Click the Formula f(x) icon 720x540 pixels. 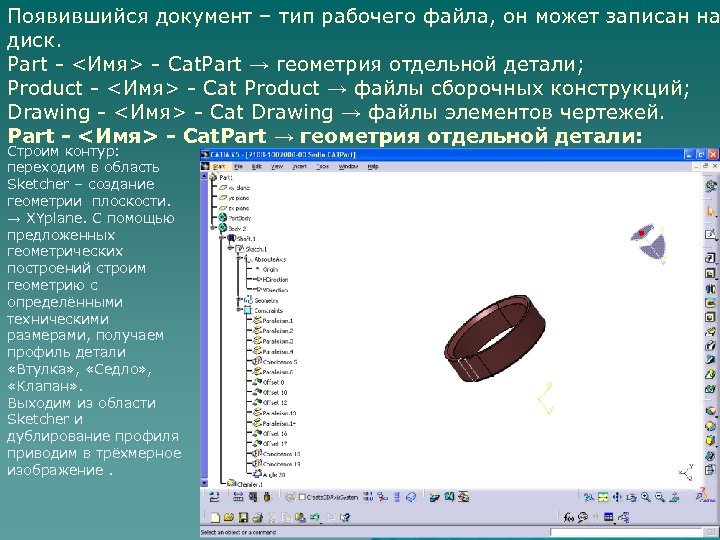[568, 518]
